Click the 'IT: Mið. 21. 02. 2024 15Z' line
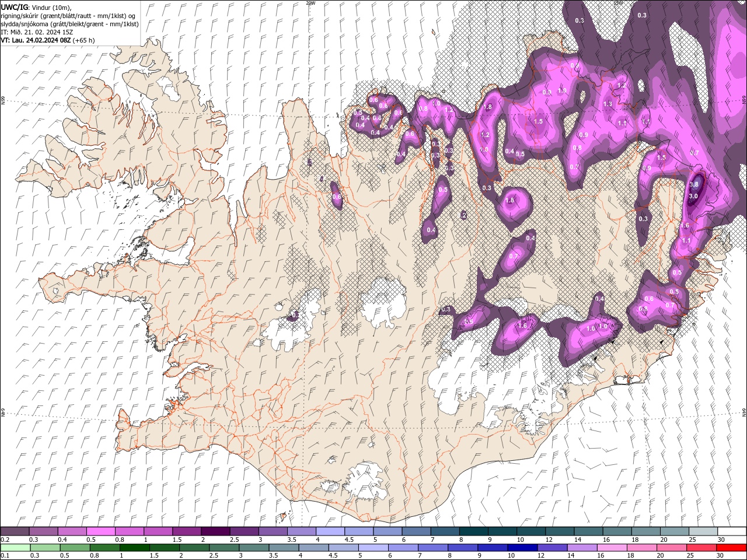747x560 pixels. [38, 32]
